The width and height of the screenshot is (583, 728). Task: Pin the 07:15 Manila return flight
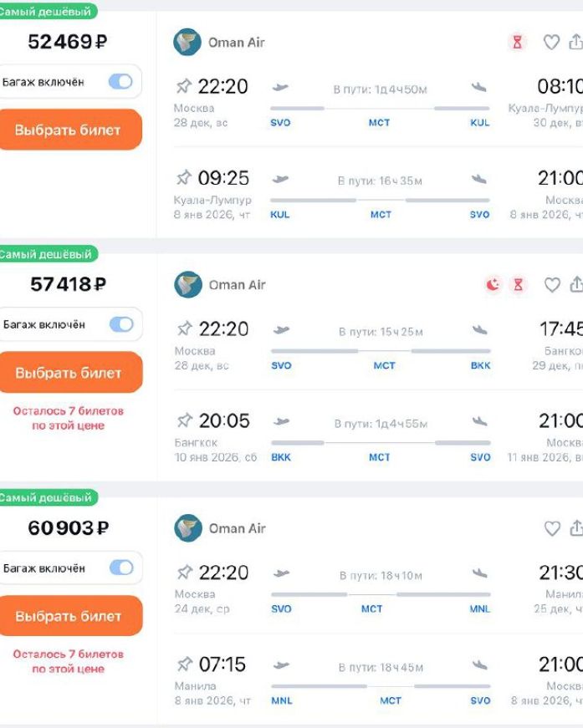[185, 664]
